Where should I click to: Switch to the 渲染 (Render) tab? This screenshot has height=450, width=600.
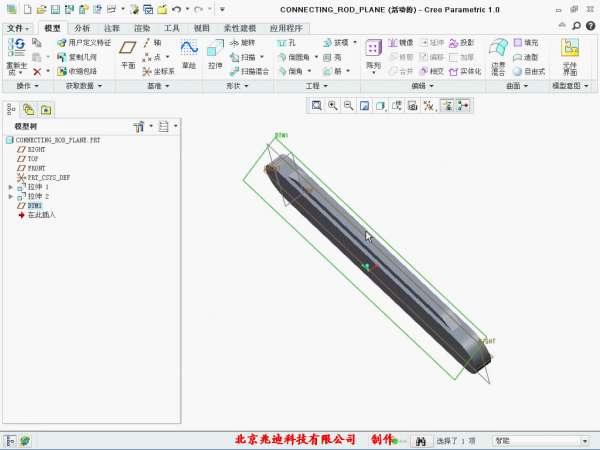click(142, 28)
